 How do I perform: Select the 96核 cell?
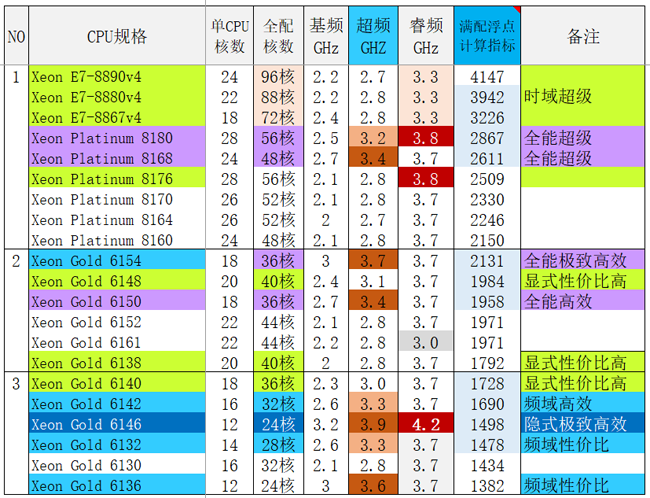click(x=278, y=76)
